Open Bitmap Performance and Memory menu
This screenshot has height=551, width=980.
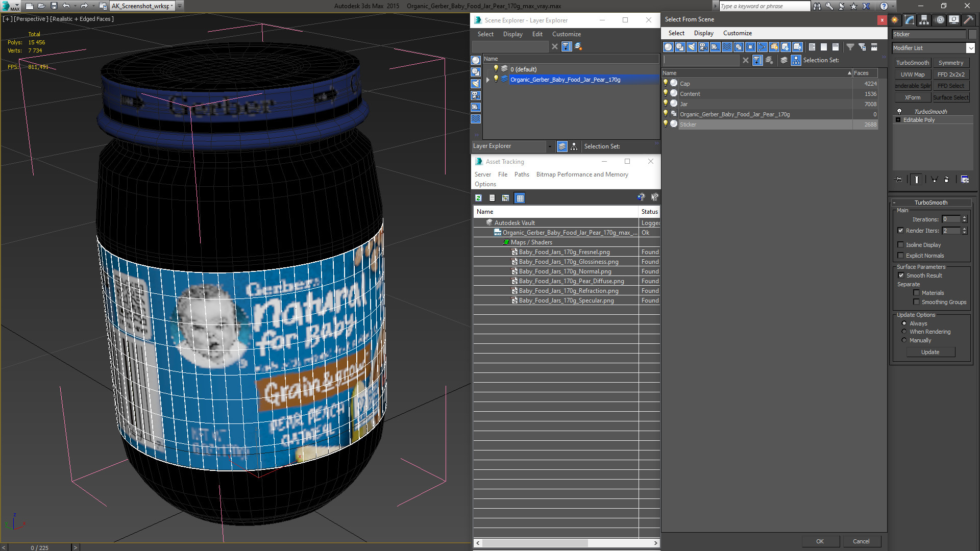pos(582,174)
